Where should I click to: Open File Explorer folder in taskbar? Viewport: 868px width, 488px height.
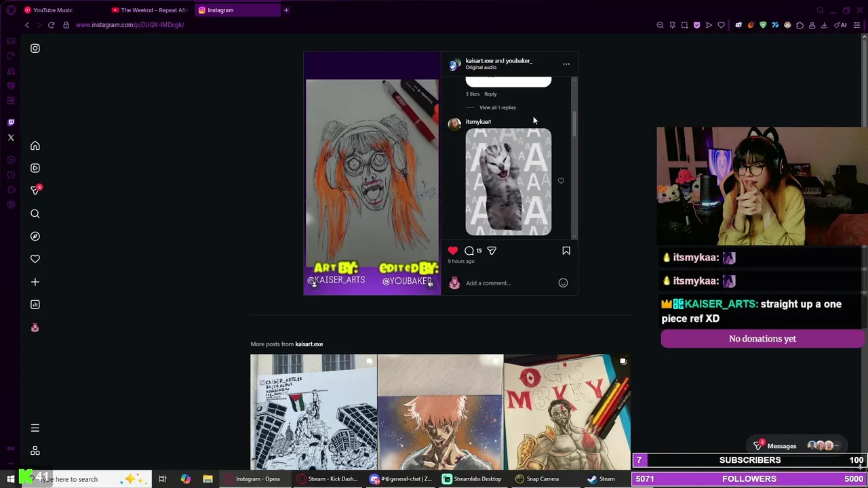pos(208,479)
